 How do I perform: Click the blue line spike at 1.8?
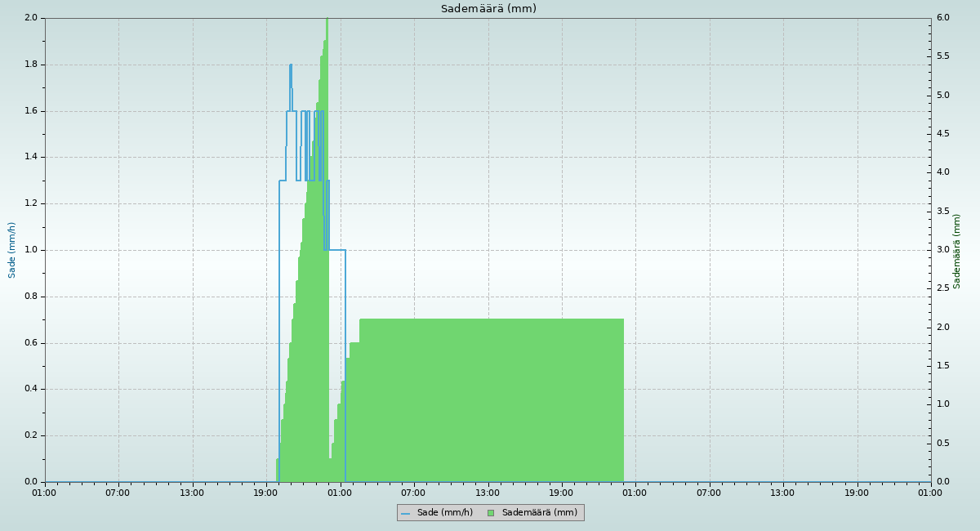[290, 66]
